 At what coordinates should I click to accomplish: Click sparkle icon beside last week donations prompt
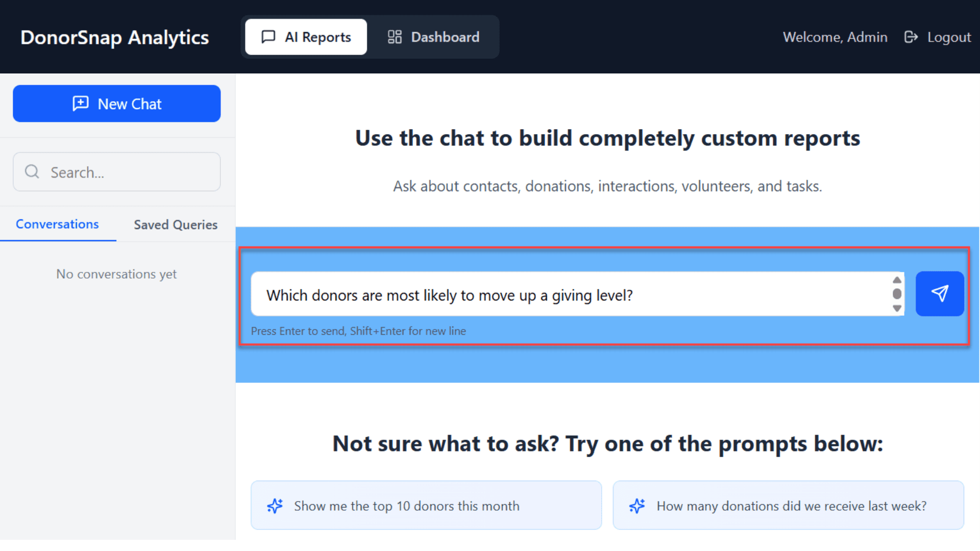tap(637, 506)
